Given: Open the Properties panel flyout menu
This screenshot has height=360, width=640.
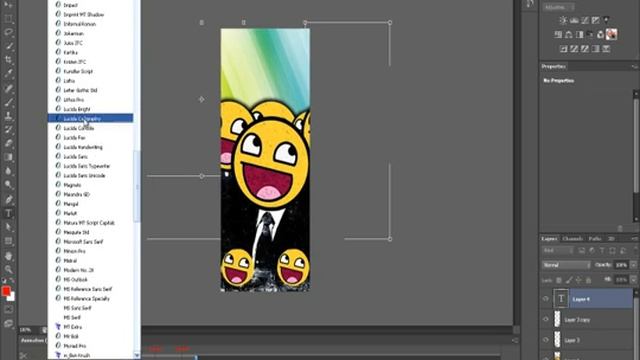Looking at the screenshot, I should tap(634, 67).
